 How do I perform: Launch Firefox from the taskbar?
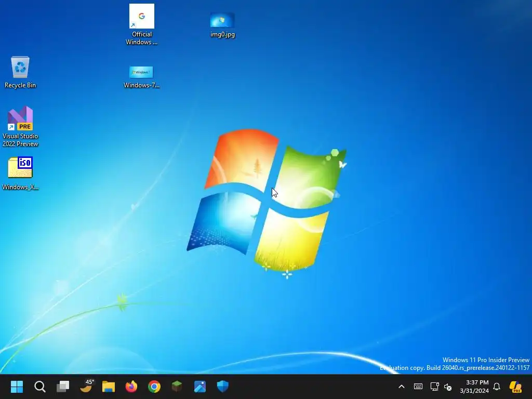pos(131,387)
